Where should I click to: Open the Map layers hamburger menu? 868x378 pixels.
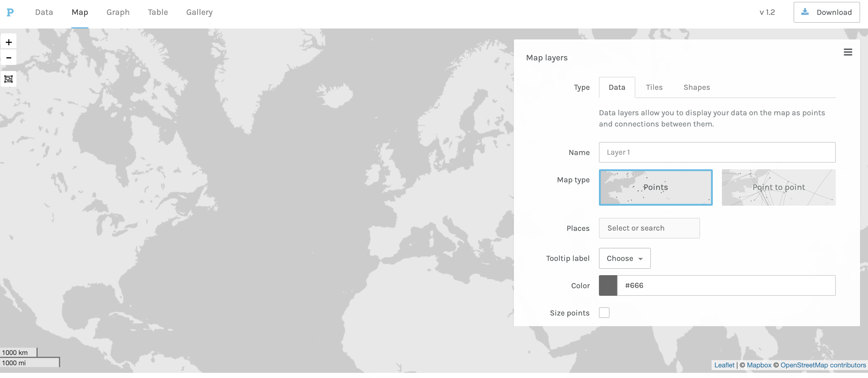pyautogui.click(x=848, y=52)
